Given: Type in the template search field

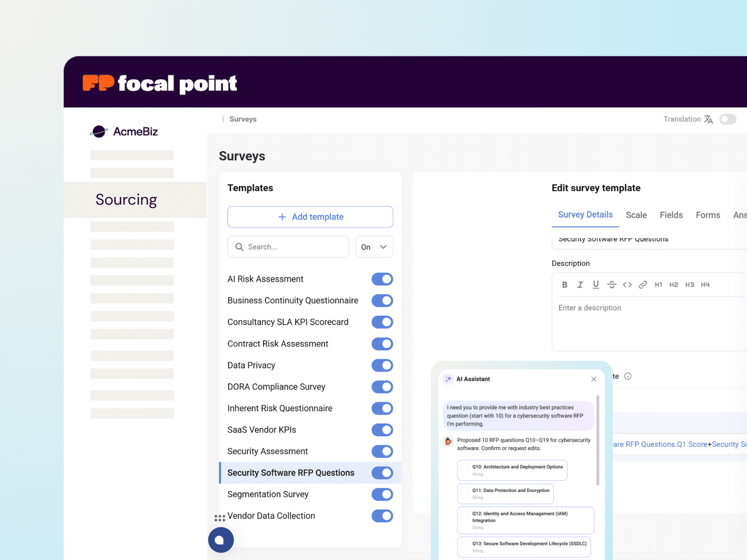Looking at the screenshot, I should (x=288, y=246).
